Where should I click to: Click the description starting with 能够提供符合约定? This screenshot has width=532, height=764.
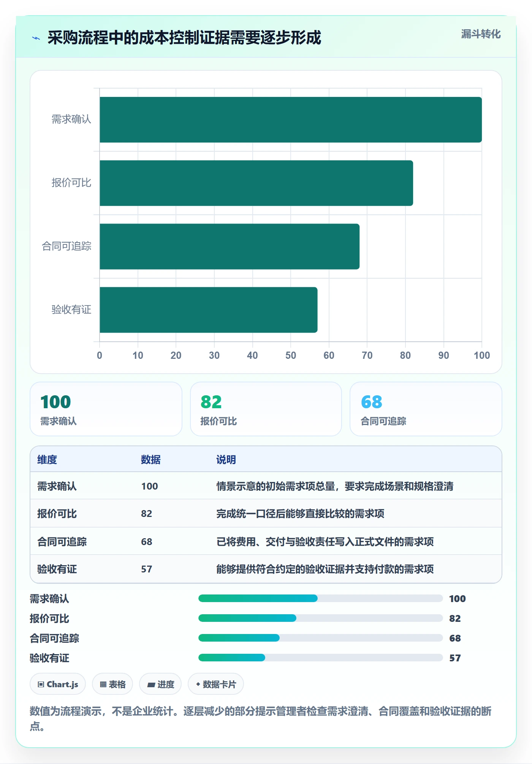pos(325,569)
